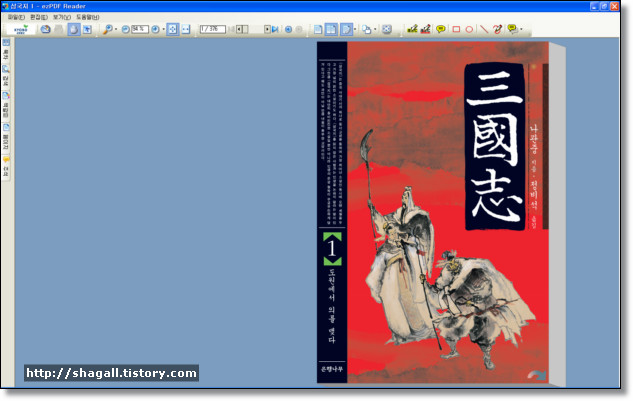Viewport: 633px width, 401px height.
Task: Go to the next page arrow
Action: (267, 29)
